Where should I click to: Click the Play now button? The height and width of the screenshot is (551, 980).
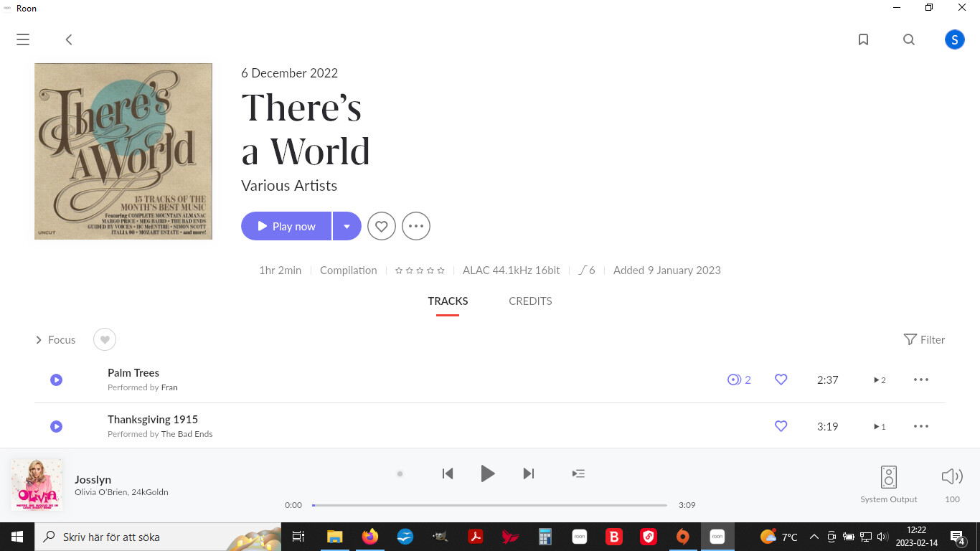pyautogui.click(x=286, y=226)
